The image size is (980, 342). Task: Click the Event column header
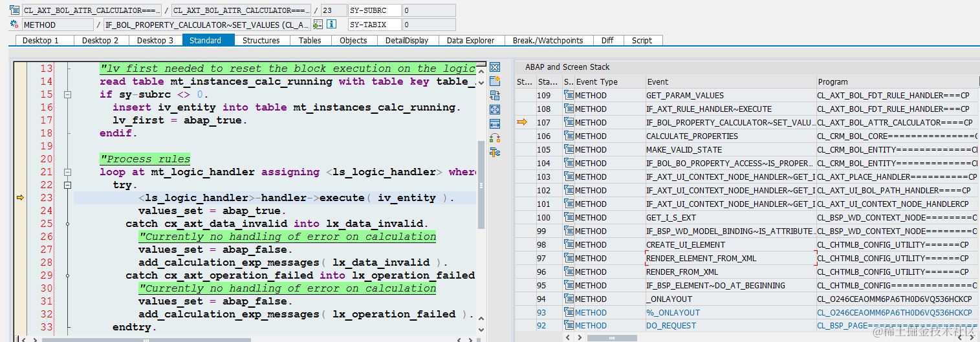tap(731, 82)
